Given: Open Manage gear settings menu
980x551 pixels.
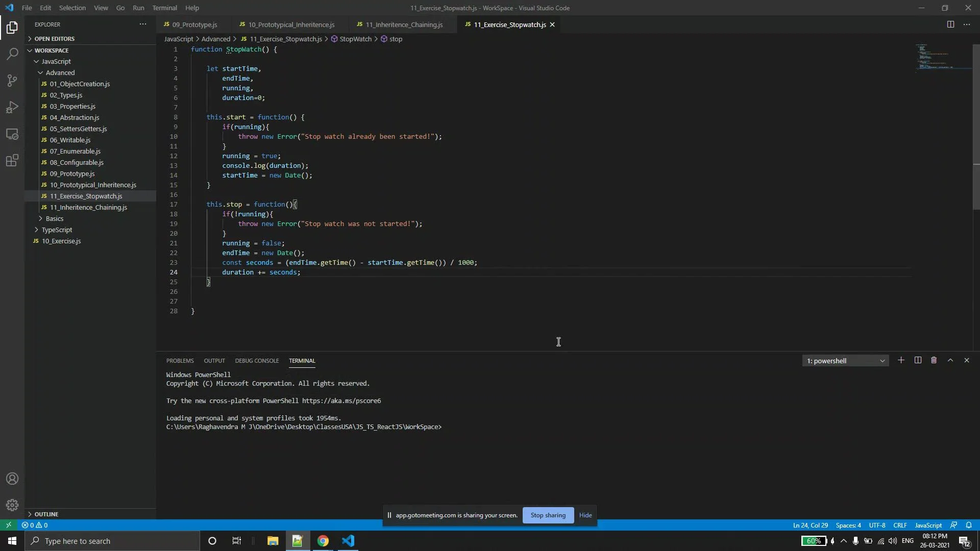Looking at the screenshot, I should [12, 505].
